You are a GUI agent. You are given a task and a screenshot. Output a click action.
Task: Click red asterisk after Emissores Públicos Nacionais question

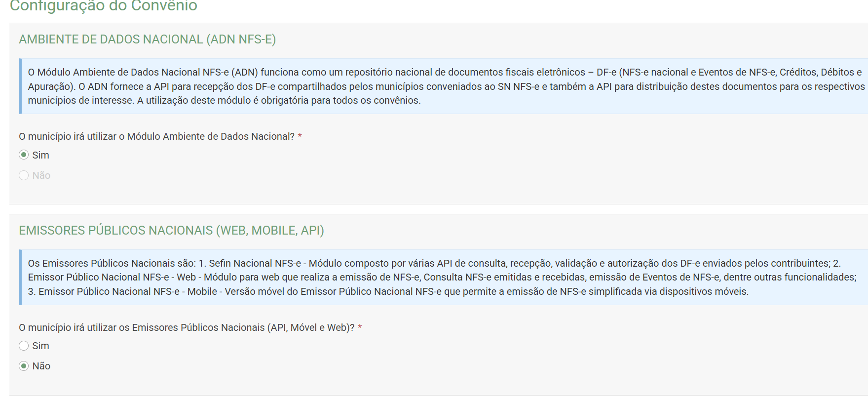(360, 327)
